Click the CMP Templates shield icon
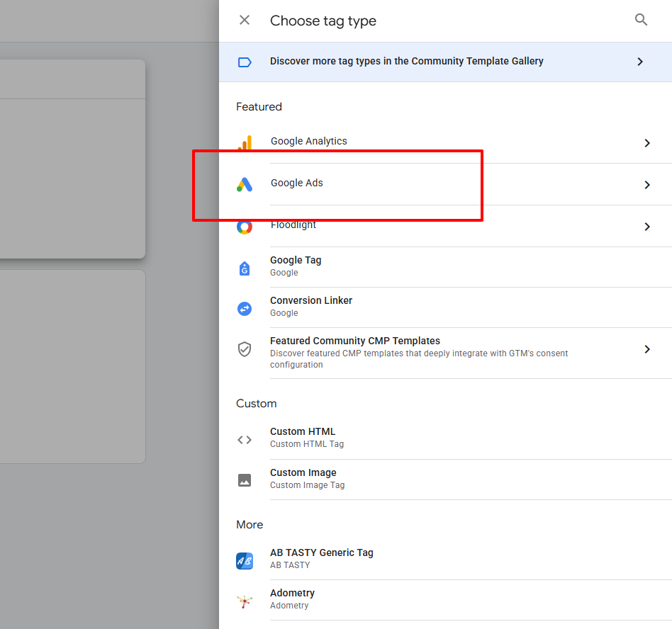 [x=245, y=349]
